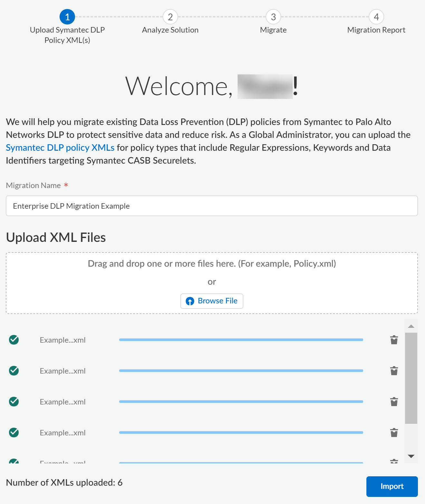The height and width of the screenshot is (504, 425).
Task: Delete the second Example...xml file via trash icon
Action: [394, 371]
